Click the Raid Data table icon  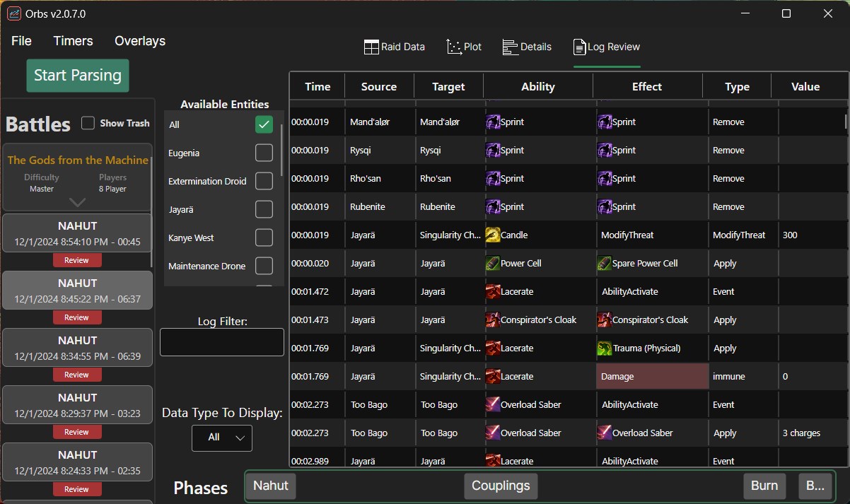click(x=371, y=47)
